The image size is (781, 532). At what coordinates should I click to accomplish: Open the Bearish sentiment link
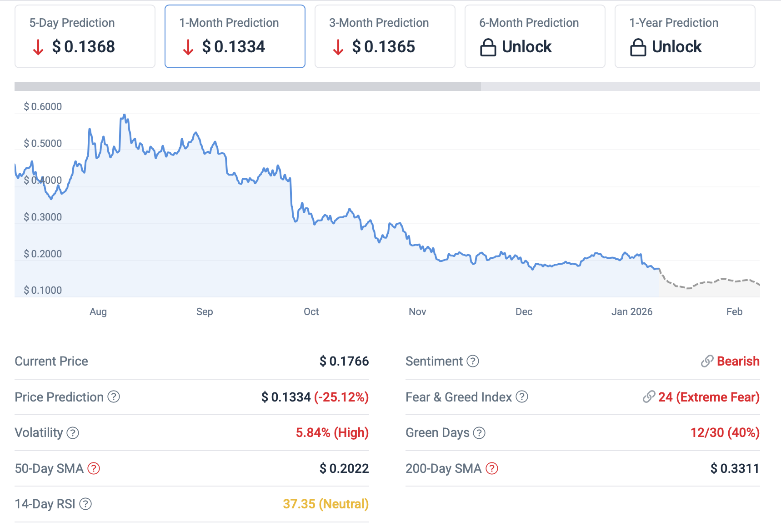(x=738, y=361)
